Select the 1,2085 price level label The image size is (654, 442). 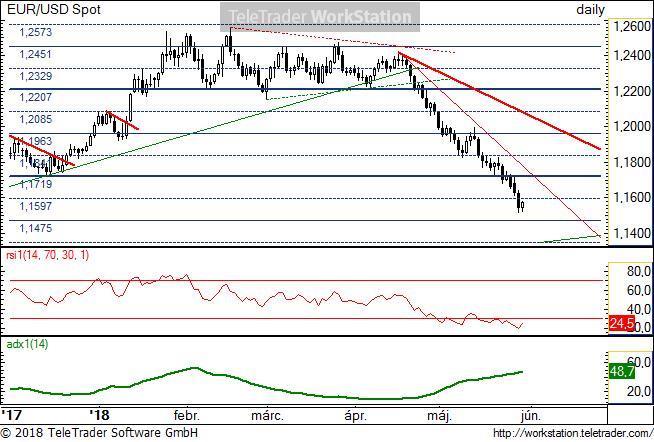(36, 119)
